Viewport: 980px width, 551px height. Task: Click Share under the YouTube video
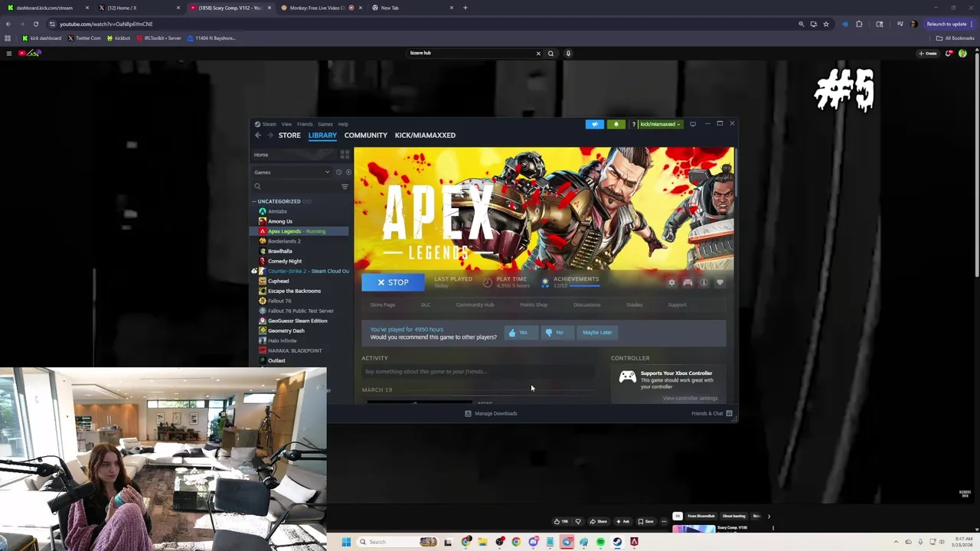pyautogui.click(x=598, y=521)
